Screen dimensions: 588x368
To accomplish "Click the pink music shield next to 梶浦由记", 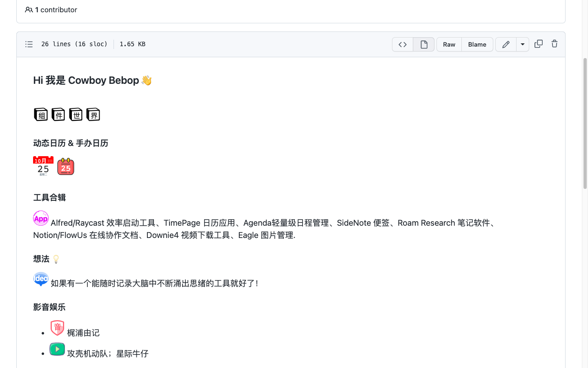I will [57, 328].
